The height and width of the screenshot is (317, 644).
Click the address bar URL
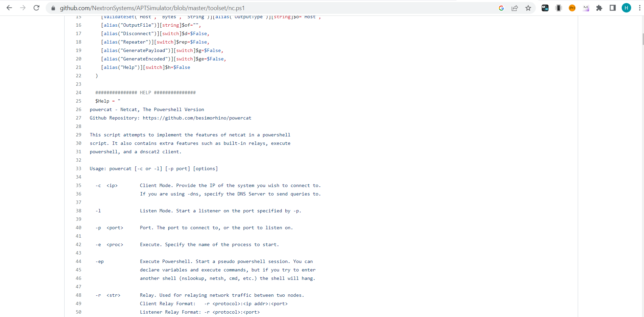coord(152,8)
